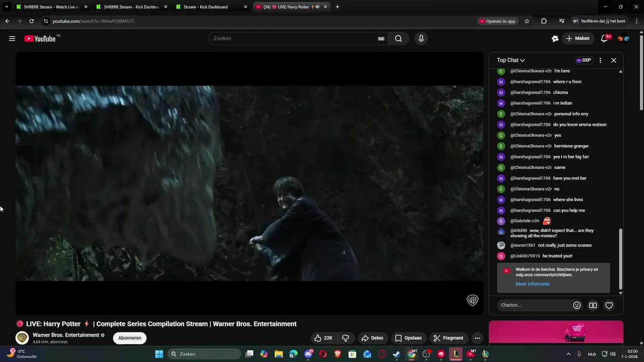Image resolution: width=644 pixels, height=362 pixels.
Task: Open volume control in system tray
Action: 613,354
